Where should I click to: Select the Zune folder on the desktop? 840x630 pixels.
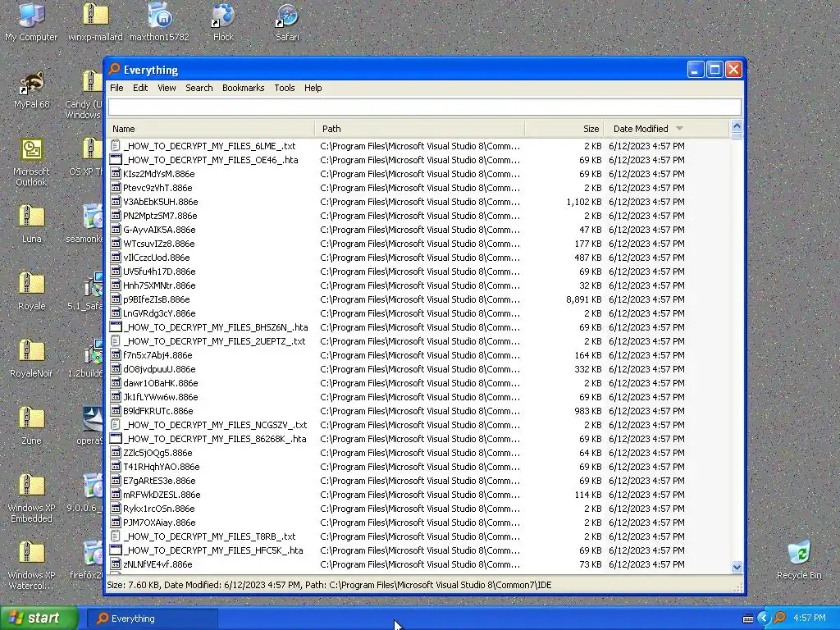point(31,426)
